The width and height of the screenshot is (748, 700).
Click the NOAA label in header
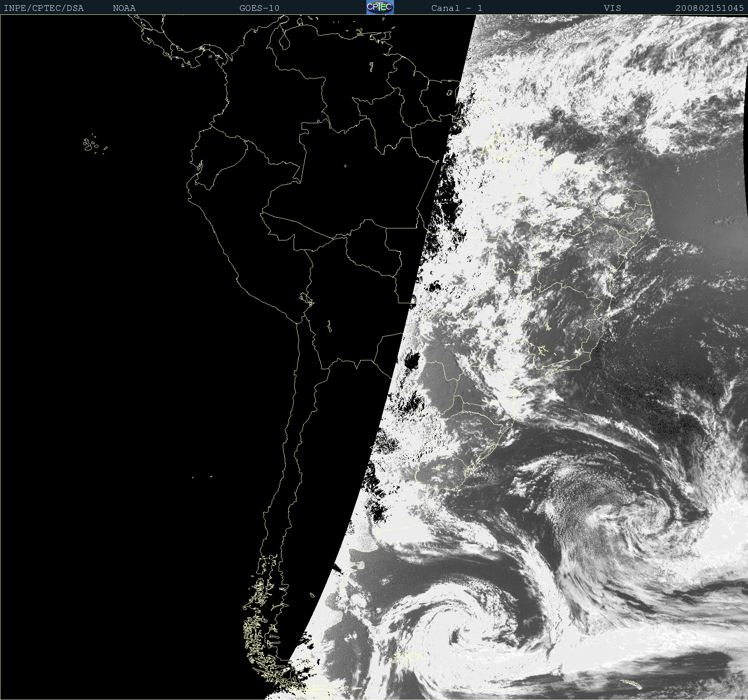coord(124,8)
